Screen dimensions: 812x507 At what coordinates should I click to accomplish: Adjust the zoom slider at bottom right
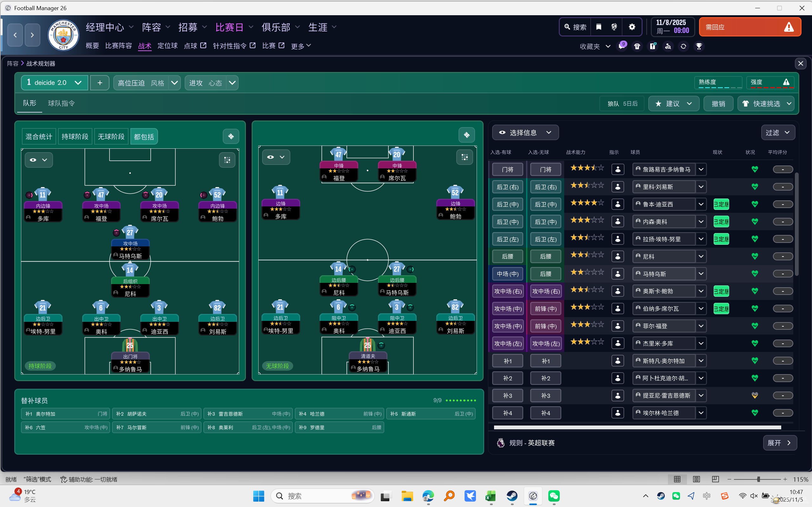(759, 479)
